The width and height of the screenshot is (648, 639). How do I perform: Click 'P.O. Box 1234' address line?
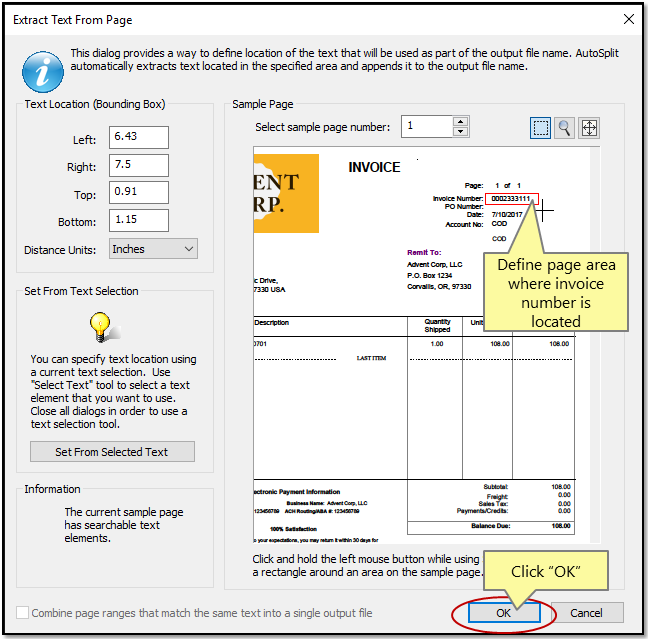[x=429, y=276]
